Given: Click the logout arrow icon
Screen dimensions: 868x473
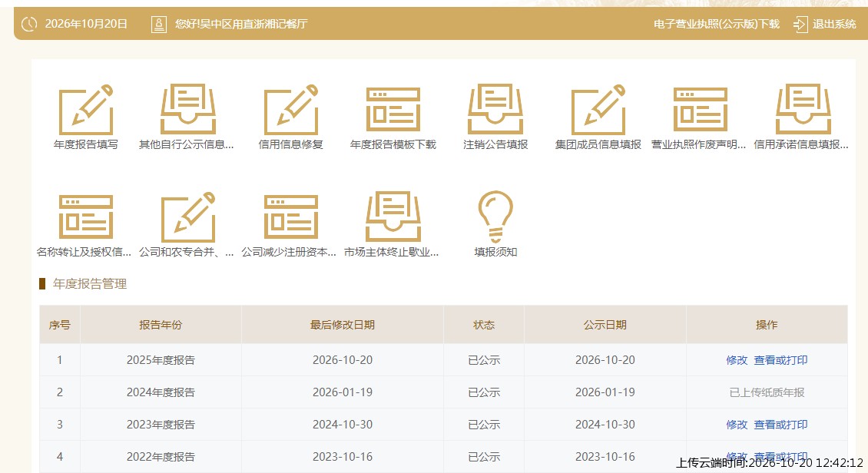Looking at the screenshot, I should click(800, 24).
